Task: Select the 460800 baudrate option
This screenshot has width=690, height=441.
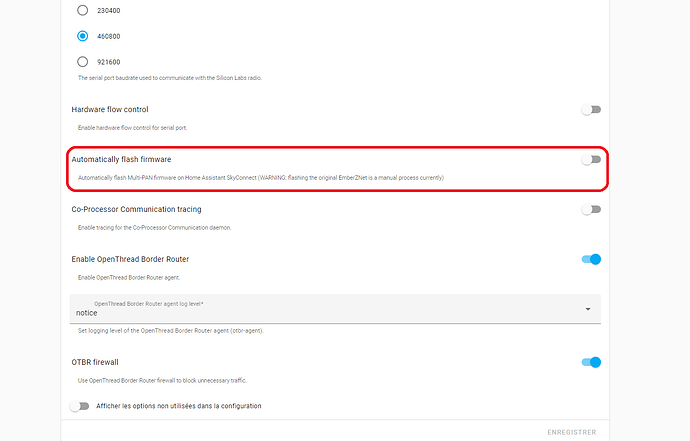Action: 83,36
